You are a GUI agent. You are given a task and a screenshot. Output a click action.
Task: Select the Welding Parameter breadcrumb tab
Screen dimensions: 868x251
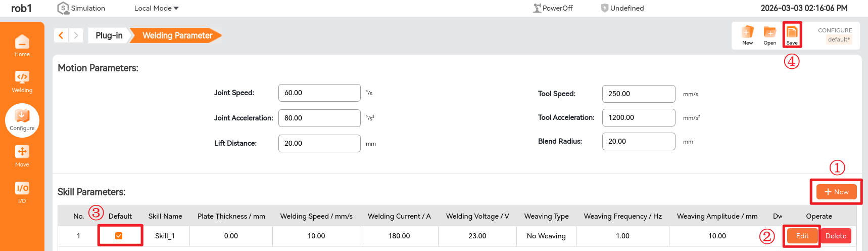click(177, 35)
